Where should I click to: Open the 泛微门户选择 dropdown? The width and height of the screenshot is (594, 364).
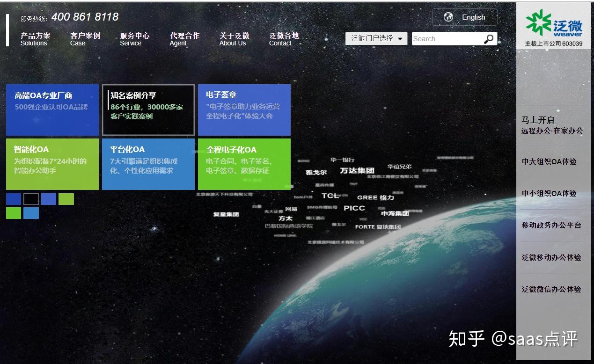[x=372, y=38]
